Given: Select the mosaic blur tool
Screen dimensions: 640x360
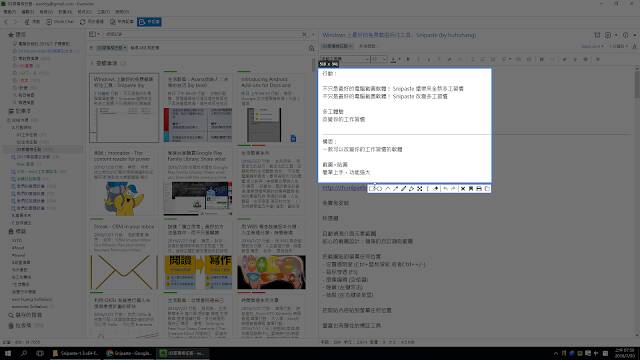Looking at the screenshot, I should click(419, 189).
